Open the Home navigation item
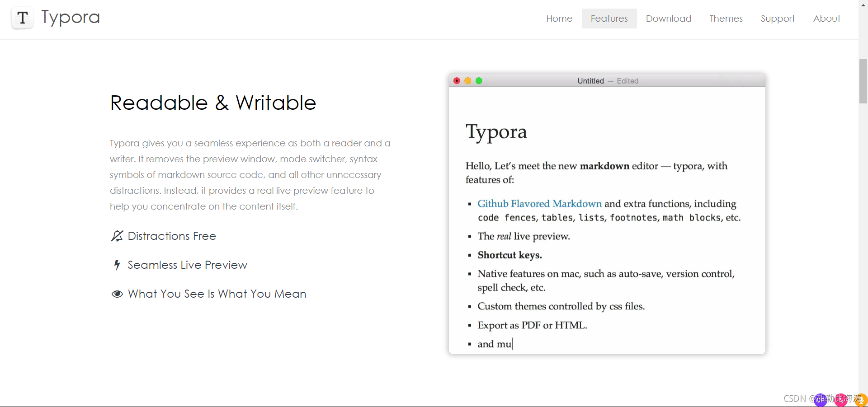Screen dimensions: 868x407 (x=559, y=19)
